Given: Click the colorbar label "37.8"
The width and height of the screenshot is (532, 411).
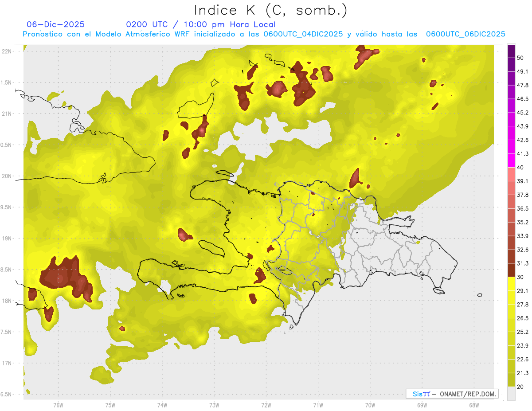Looking at the screenshot, I should pos(522,195).
